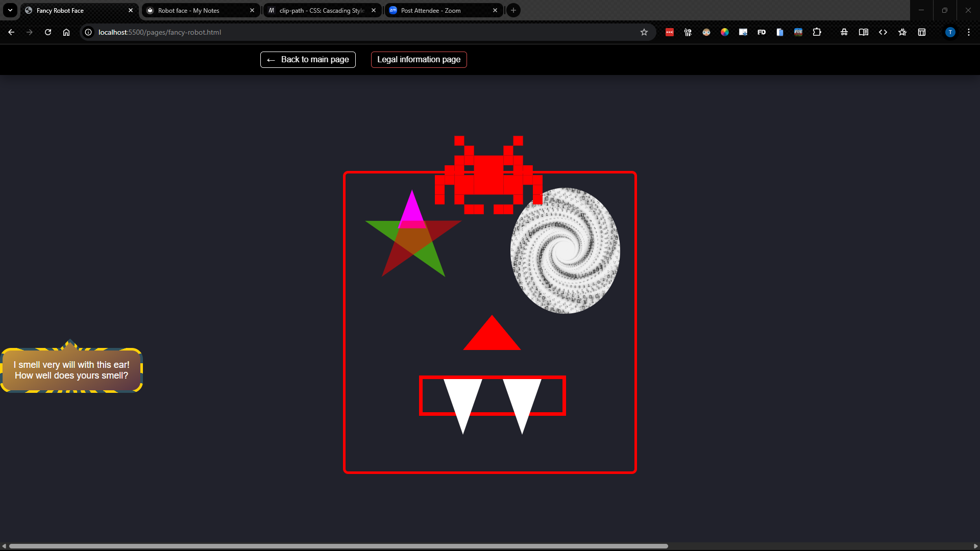Reload the Fancy Robot Face page

tap(48, 32)
